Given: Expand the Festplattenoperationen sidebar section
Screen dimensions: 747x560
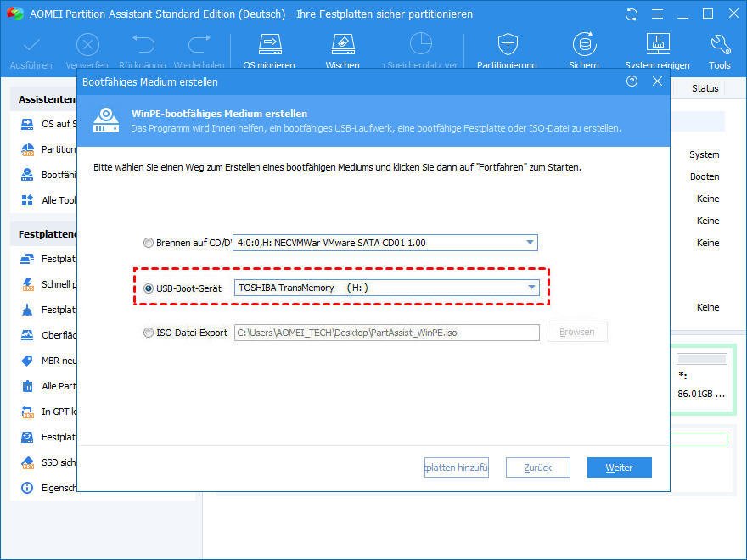Looking at the screenshot, I should tap(48, 234).
